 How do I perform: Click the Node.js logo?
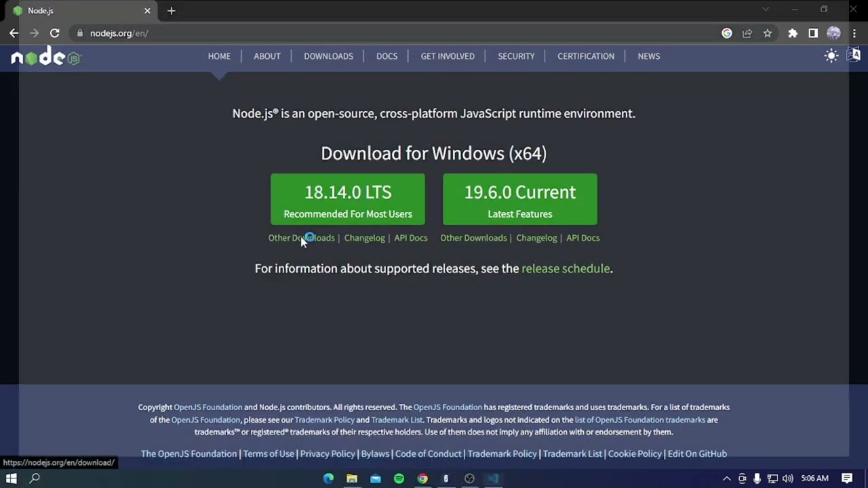tap(46, 58)
